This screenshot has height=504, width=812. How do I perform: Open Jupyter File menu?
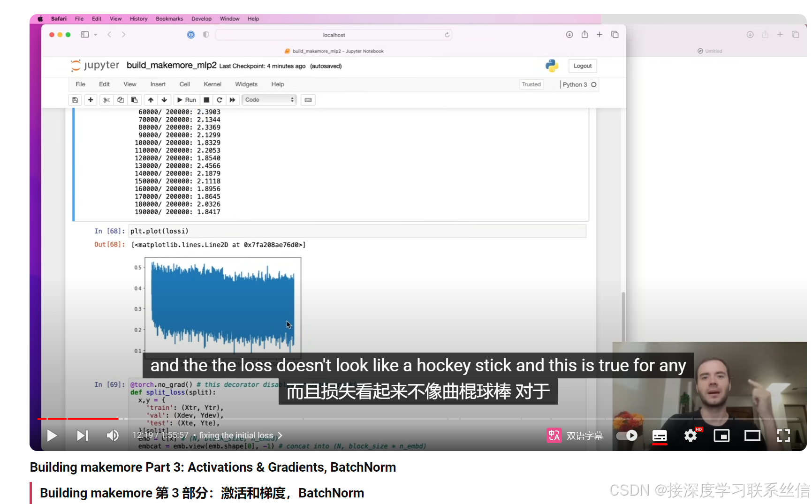point(81,84)
